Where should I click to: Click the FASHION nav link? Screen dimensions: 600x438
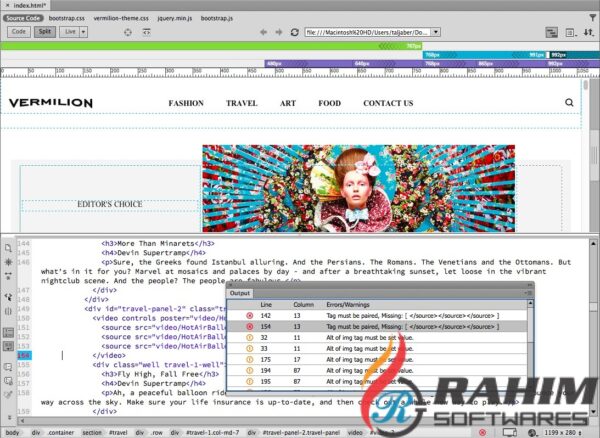[x=186, y=103]
